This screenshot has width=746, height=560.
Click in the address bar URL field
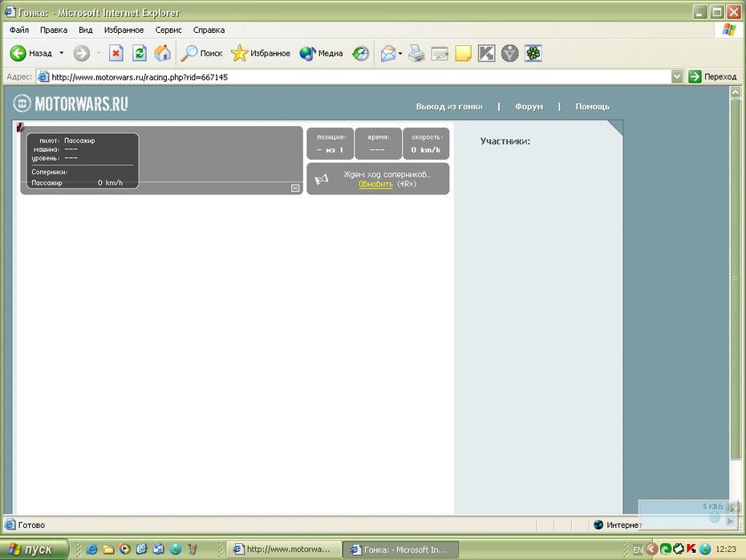(353, 77)
